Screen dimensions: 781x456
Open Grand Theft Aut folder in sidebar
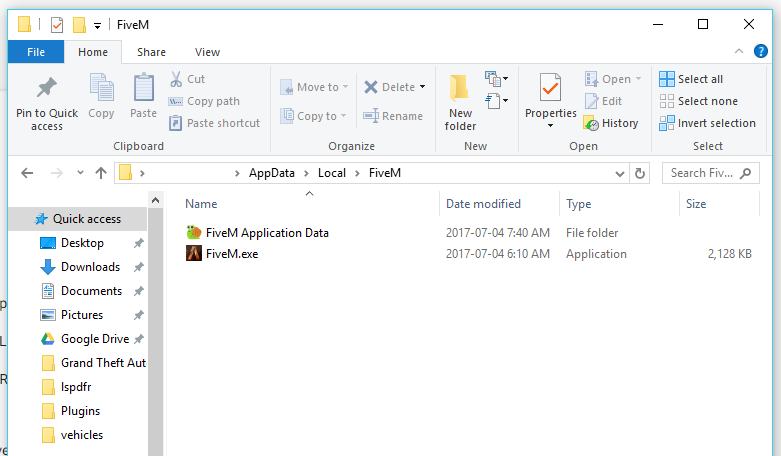(94, 363)
